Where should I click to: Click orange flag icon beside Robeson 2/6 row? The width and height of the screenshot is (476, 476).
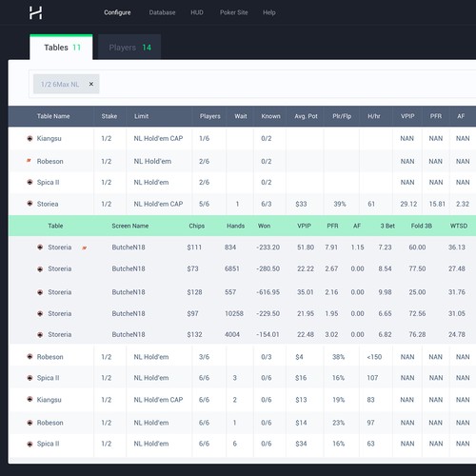click(29, 161)
